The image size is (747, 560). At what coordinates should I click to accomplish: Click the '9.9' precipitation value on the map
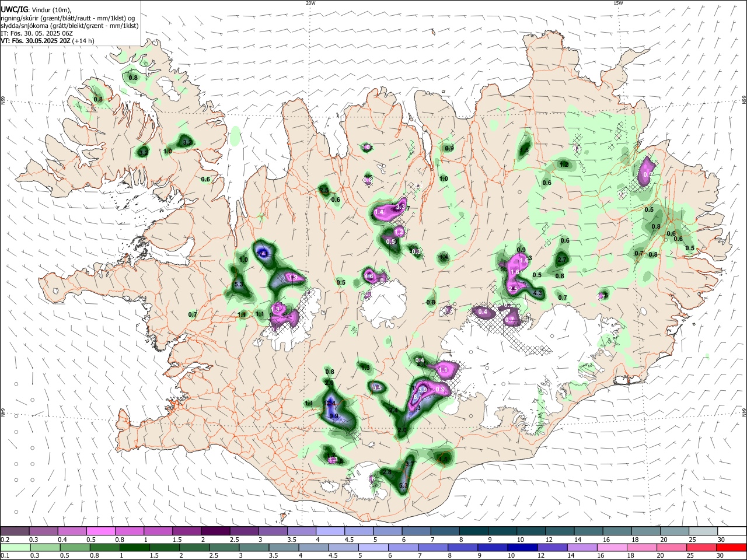click(334, 416)
